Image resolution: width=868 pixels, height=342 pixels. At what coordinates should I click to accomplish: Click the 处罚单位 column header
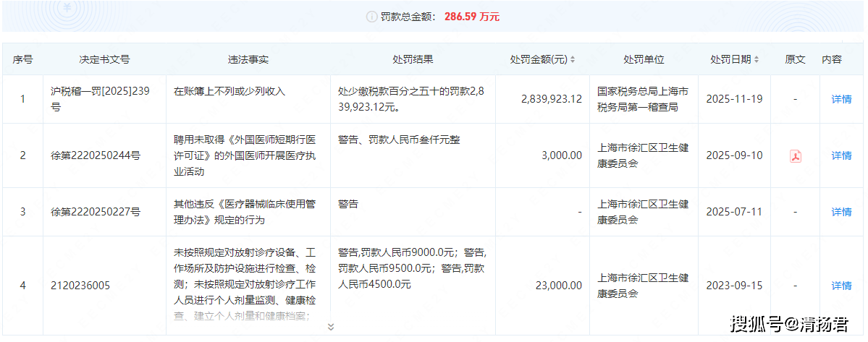[644, 60]
